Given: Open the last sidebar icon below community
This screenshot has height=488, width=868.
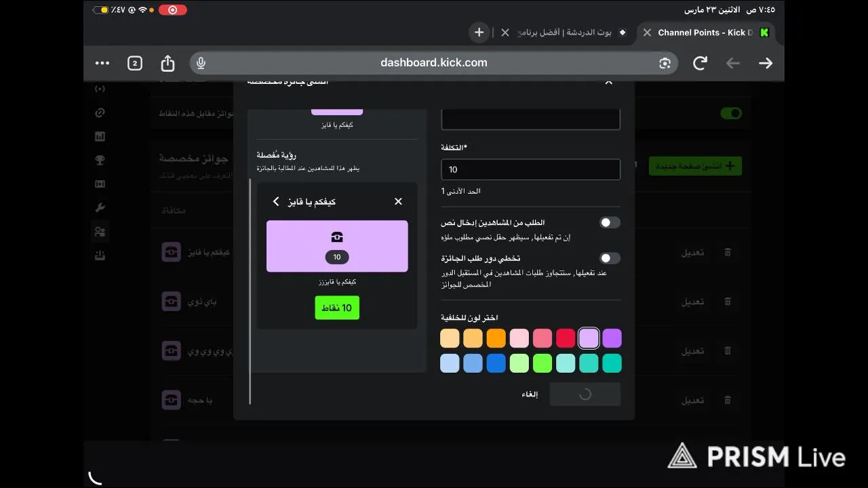Looking at the screenshot, I should (x=100, y=256).
